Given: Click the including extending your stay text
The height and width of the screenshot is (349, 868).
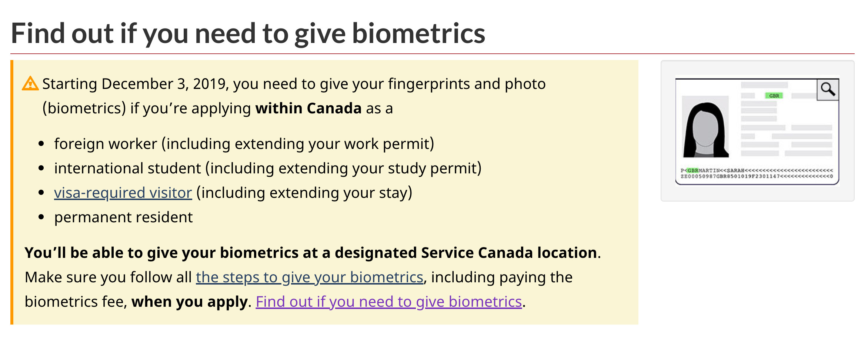Looking at the screenshot, I should (x=304, y=193).
